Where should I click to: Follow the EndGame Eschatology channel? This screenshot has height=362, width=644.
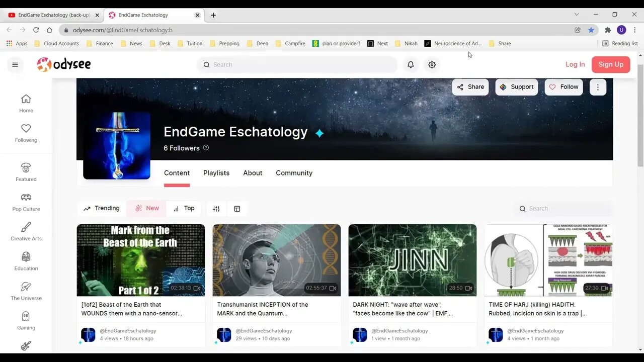tap(563, 87)
